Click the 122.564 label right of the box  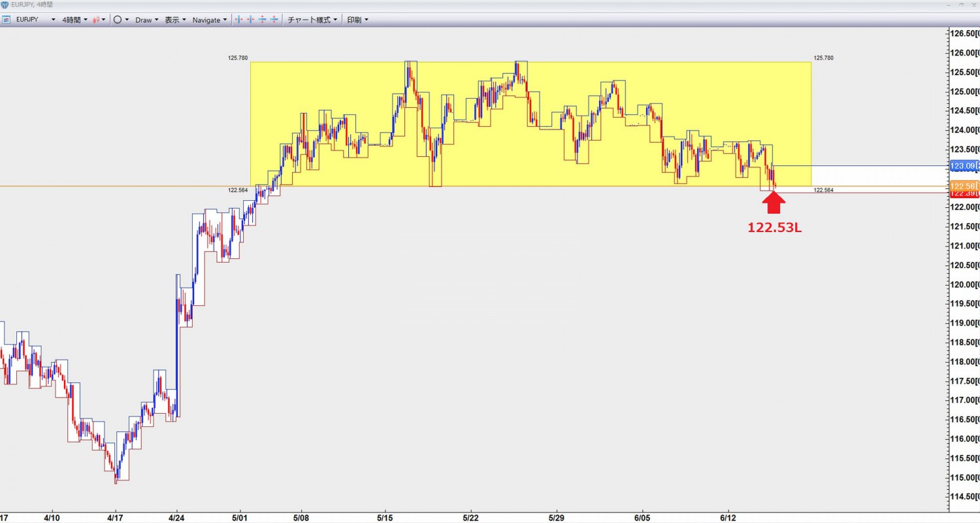coord(823,190)
